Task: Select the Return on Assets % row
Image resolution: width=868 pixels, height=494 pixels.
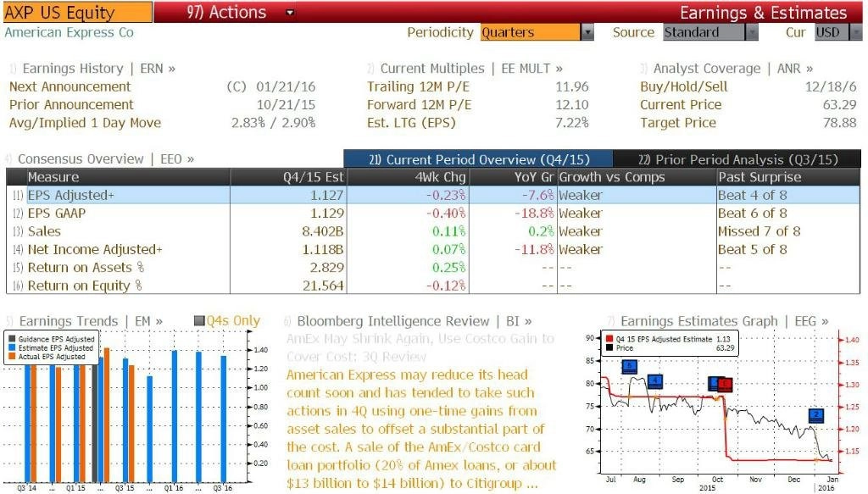Action: (433, 268)
